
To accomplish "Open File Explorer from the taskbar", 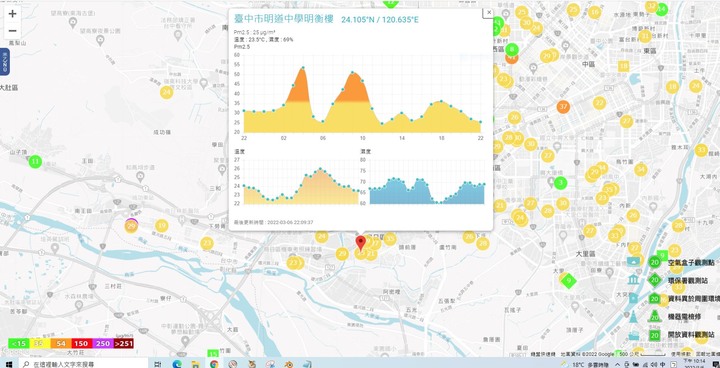I will pyautogui.click(x=196, y=364).
